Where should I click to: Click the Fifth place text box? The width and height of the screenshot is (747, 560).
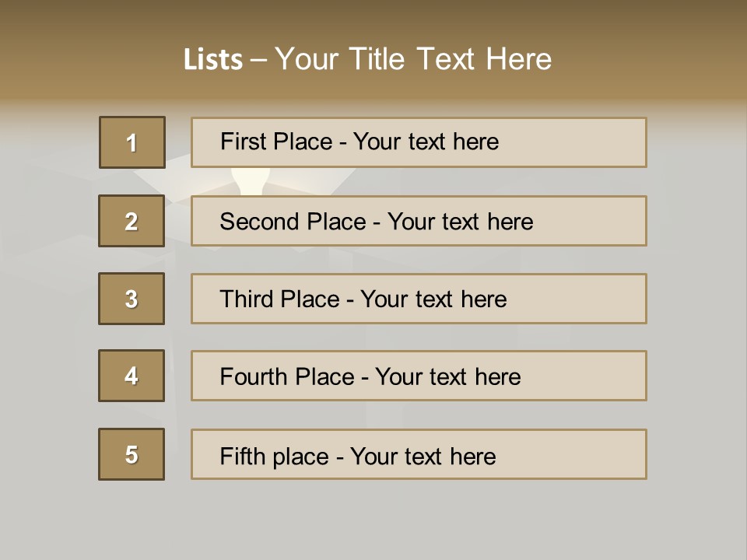pyautogui.click(x=419, y=454)
